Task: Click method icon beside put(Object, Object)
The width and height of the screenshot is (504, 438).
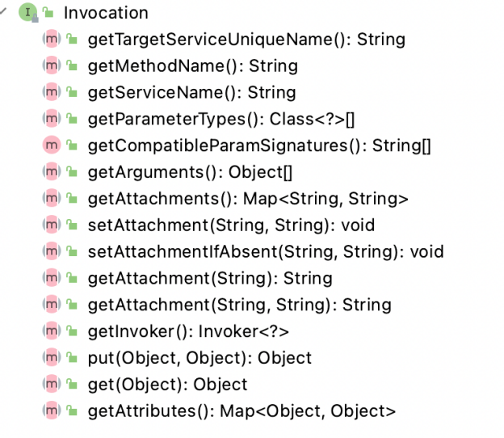Action: coord(52,358)
